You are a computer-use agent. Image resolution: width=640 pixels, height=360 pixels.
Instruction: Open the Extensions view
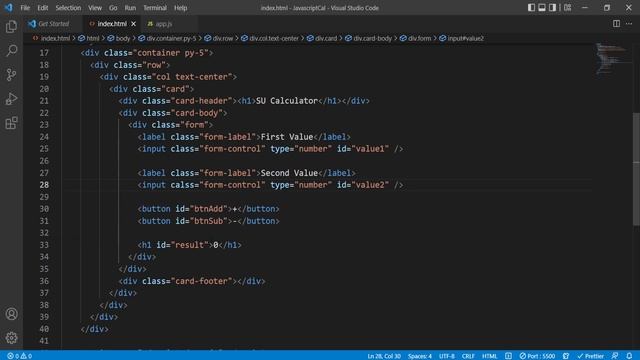pyautogui.click(x=11, y=123)
